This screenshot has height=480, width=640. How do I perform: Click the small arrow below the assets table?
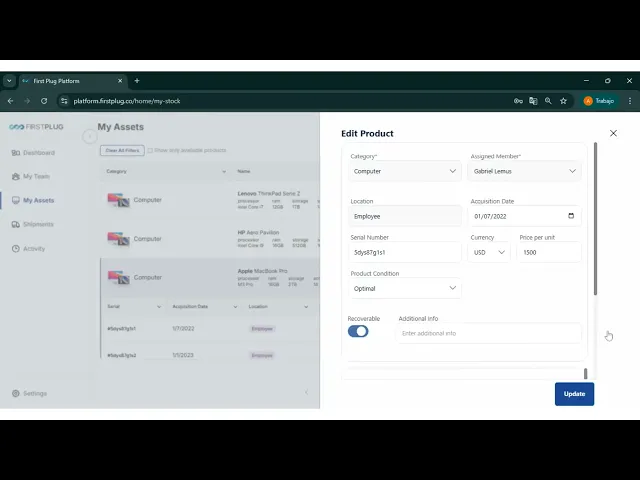coord(306,392)
